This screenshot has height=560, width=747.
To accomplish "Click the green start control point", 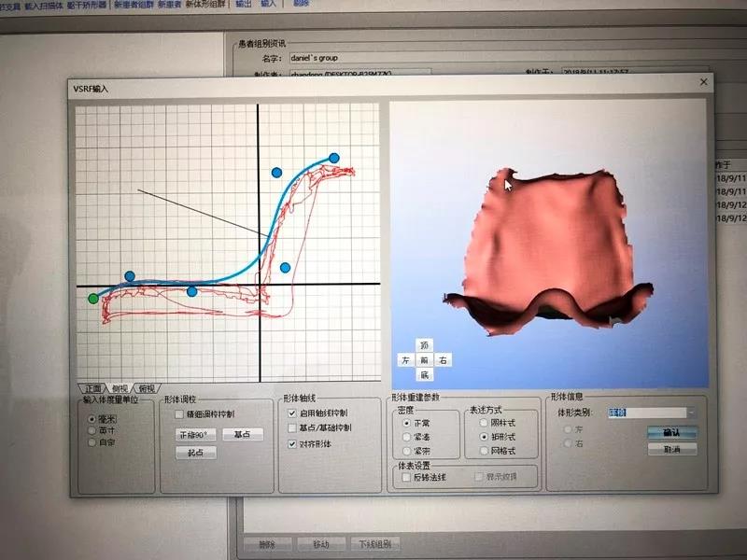I will 92,299.
